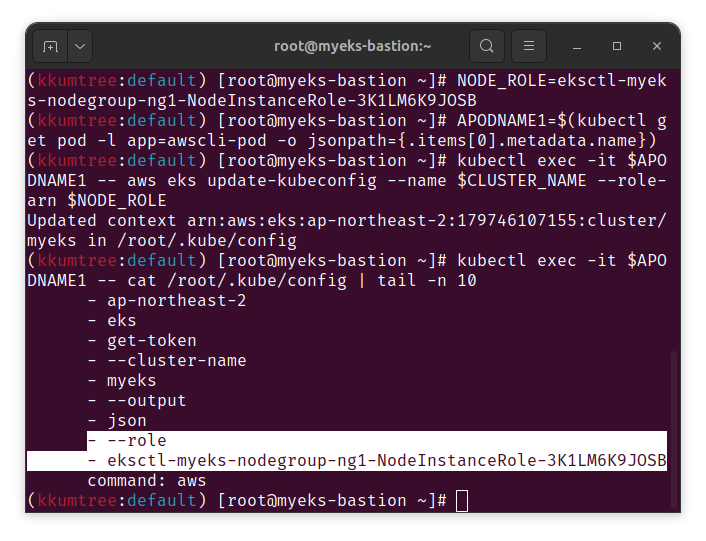
Task: Click the '$CLUSTER_NAME' variable text
Action: coord(522,180)
